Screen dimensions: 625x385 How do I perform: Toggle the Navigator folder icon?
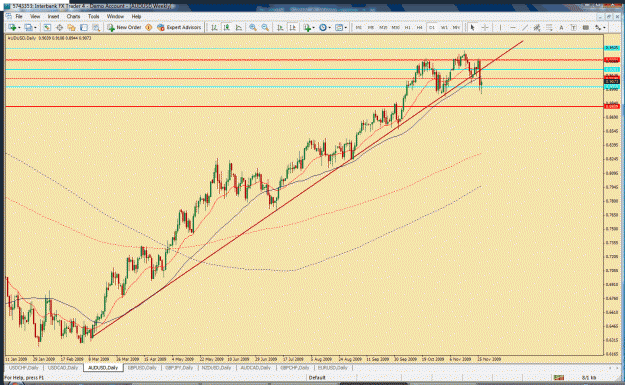71,28
